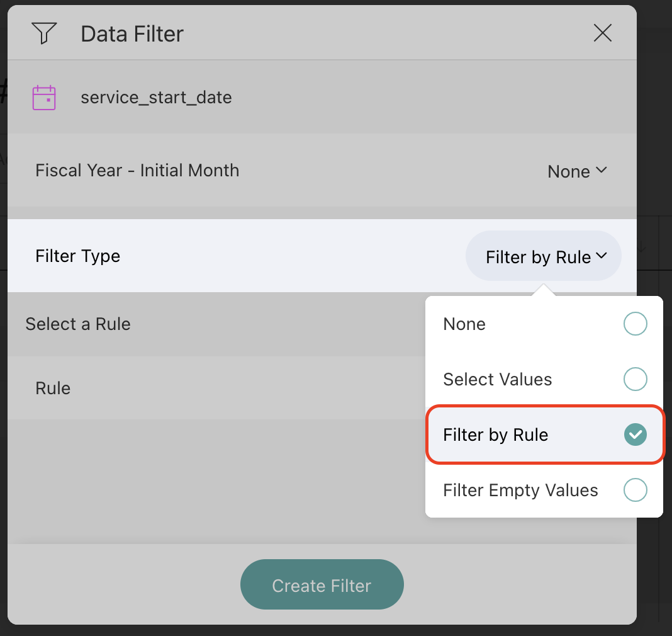Click the Fiscal Year - Initial Month label

coord(137,171)
